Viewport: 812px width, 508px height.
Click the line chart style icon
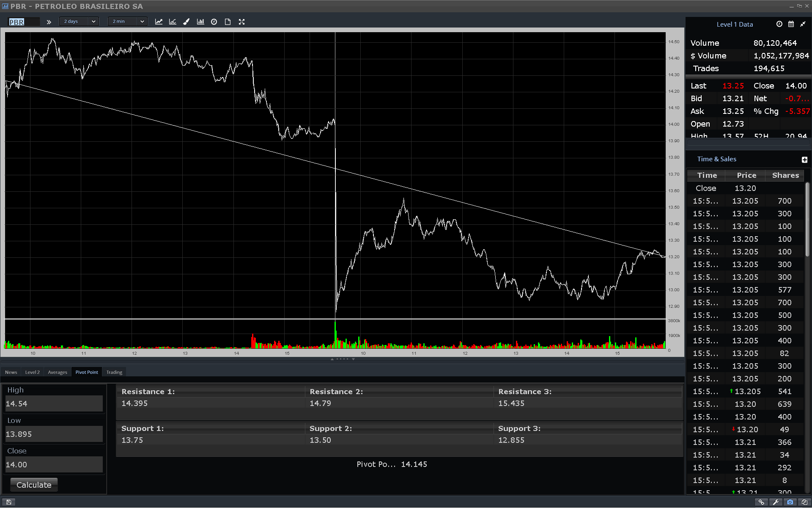pyautogui.click(x=159, y=22)
